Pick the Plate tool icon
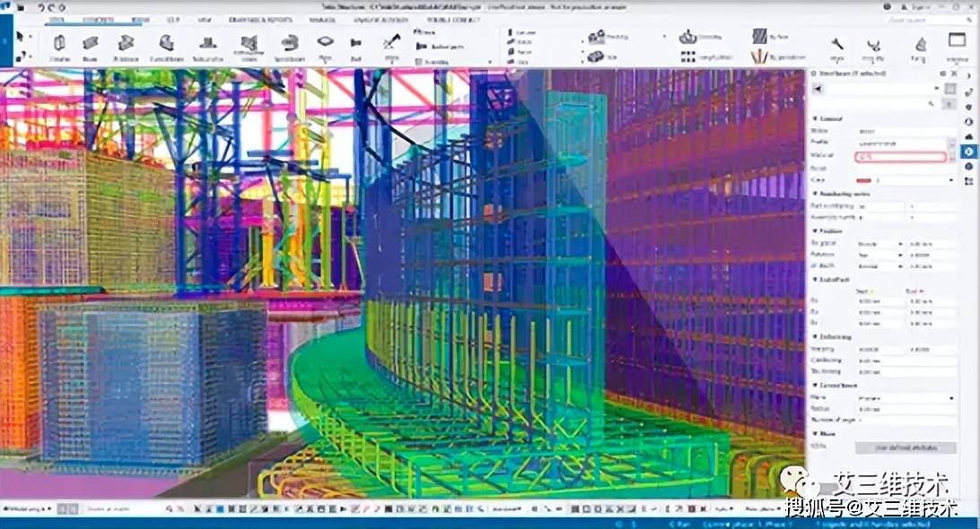Image resolution: width=980 pixels, height=529 pixels. point(326,46)
